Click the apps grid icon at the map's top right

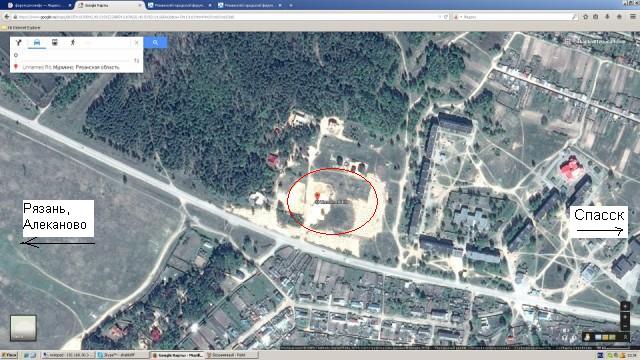tap(568, 41)
